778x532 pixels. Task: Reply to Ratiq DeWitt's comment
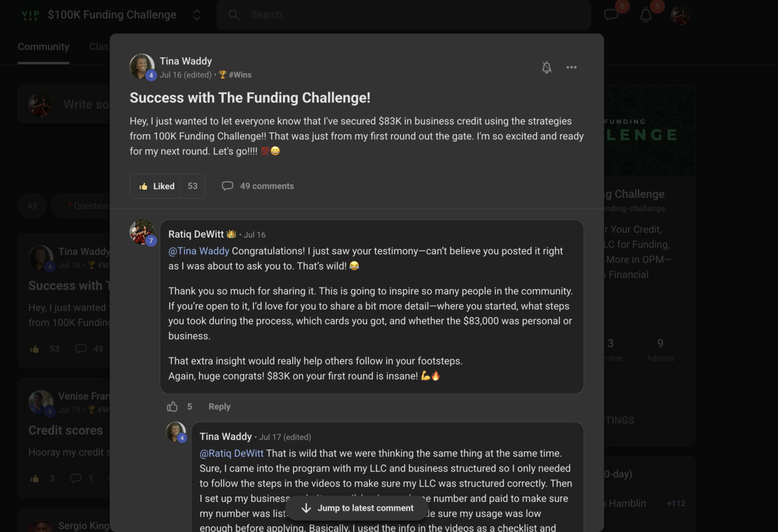point(219,407)
